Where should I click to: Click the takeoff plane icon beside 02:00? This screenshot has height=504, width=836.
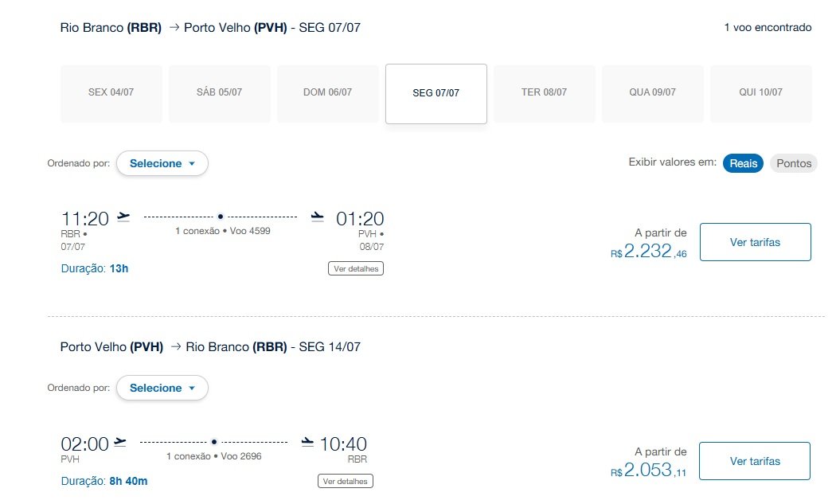(x=120, y=442)
